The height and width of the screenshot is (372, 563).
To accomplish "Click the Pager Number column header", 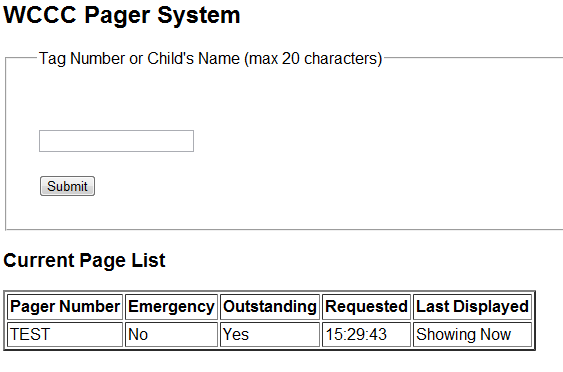I will (x=65, y=307).
